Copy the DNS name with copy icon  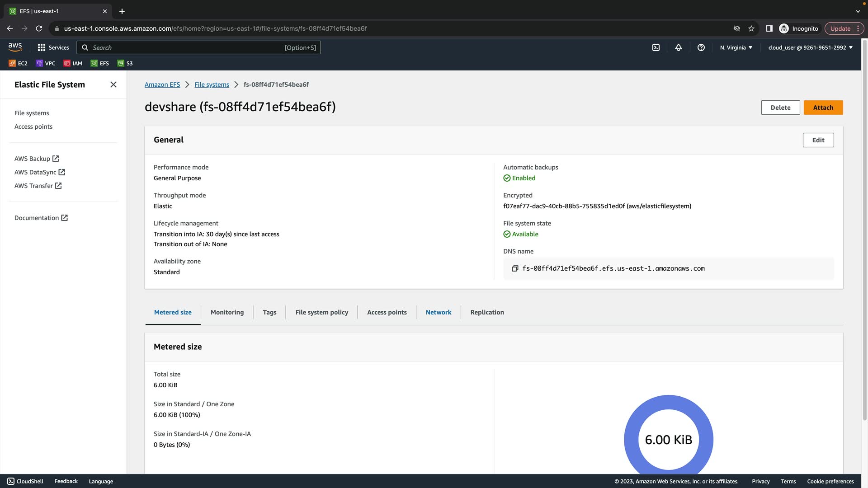[x=514, y=268]
